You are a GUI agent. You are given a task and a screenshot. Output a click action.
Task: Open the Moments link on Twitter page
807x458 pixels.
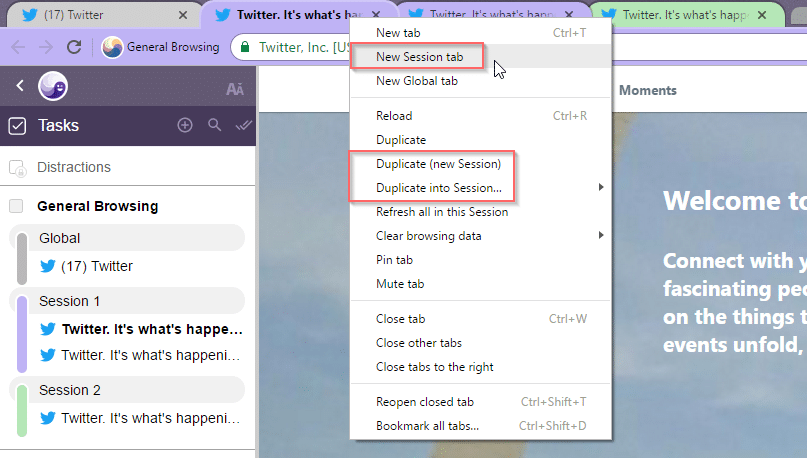click(647, 91)
